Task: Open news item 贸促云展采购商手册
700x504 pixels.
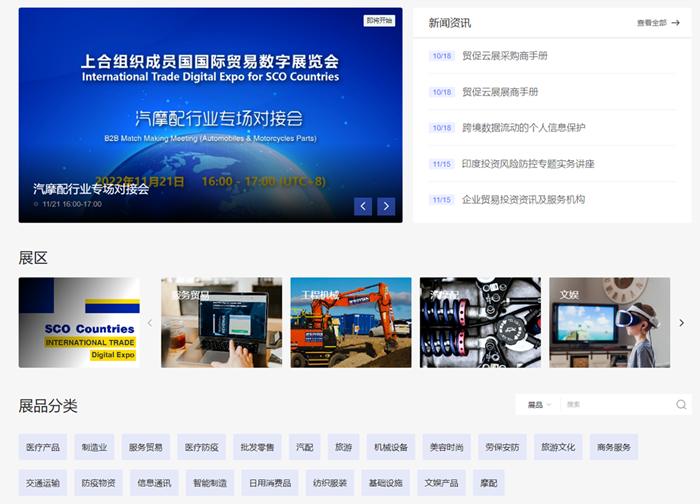Action: point(505,56)
